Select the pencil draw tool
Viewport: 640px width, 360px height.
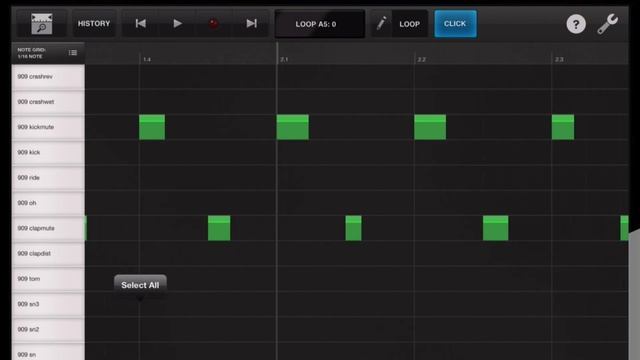coord(381,24)
